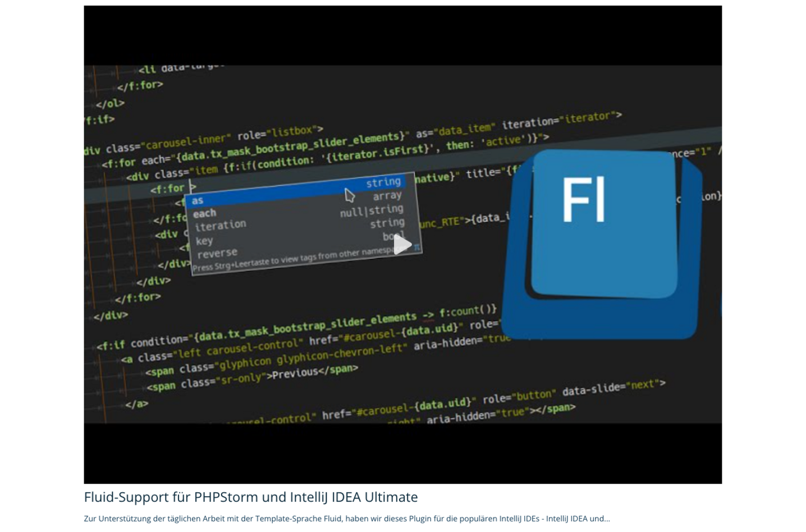Click 'reverse' in the completion dropdown
This screenshot has height=532, width=806.
217,253
